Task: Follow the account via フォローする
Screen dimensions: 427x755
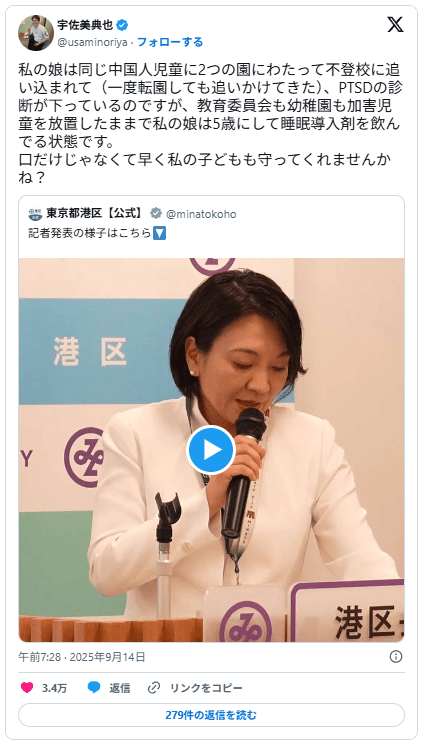Action: 170,42
